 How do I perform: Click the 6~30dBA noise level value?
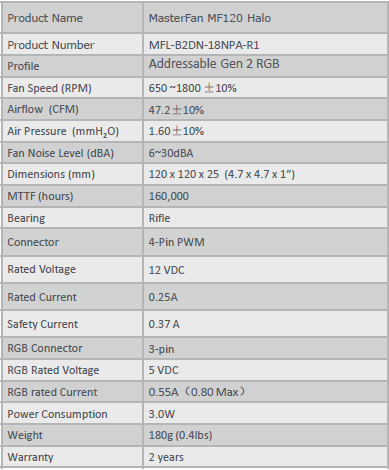pyautogui.click(x=171, y=153)
